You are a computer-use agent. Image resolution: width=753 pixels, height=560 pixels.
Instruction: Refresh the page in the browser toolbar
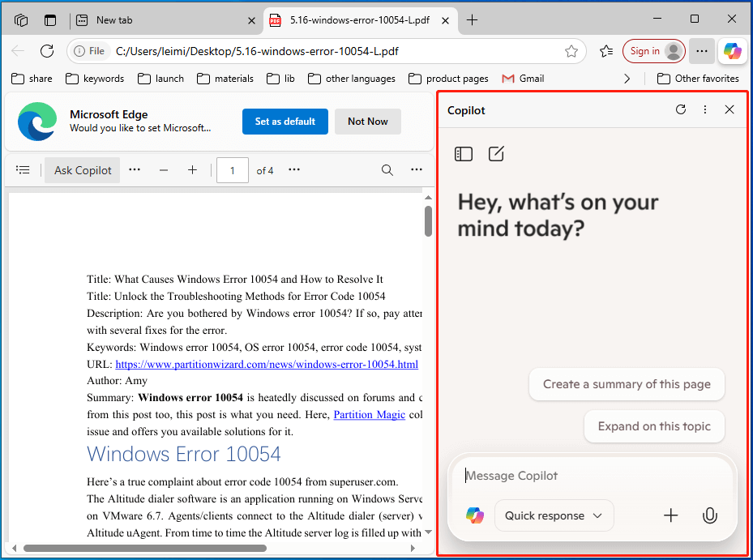click(47, 51)
